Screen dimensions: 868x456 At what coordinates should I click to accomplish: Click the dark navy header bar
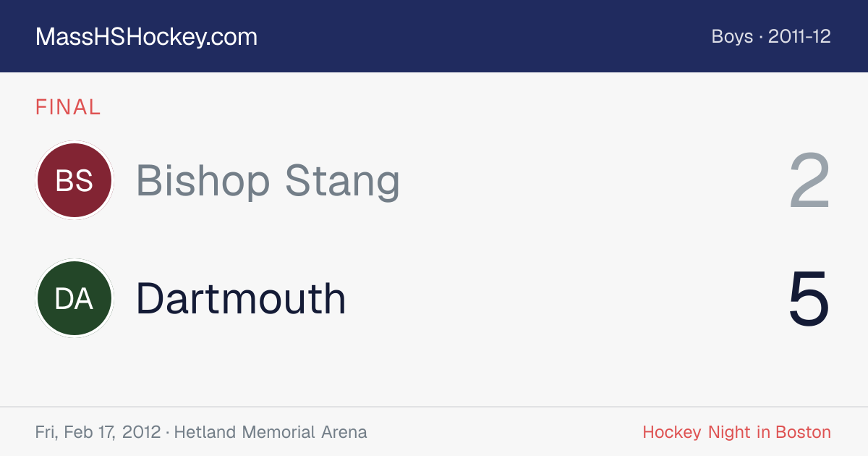pyautogui.click(x=434, y=36)
